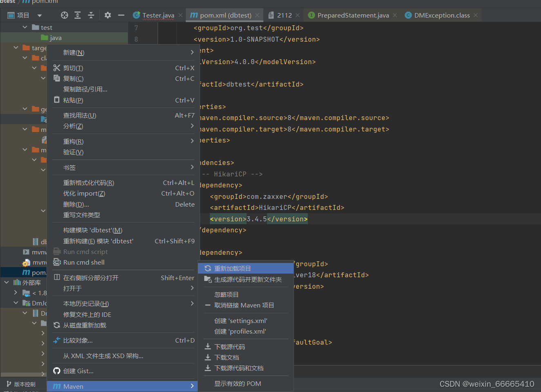Image resolution: width=541 pixels, height=392 pixels.
Task: Choose 创建 'profiles.xml'
Action: [x=246, y=332]
